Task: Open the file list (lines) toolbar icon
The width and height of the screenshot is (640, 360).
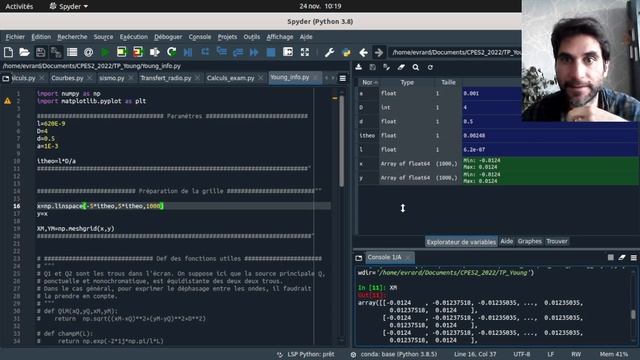Action: tap(72, 52)
